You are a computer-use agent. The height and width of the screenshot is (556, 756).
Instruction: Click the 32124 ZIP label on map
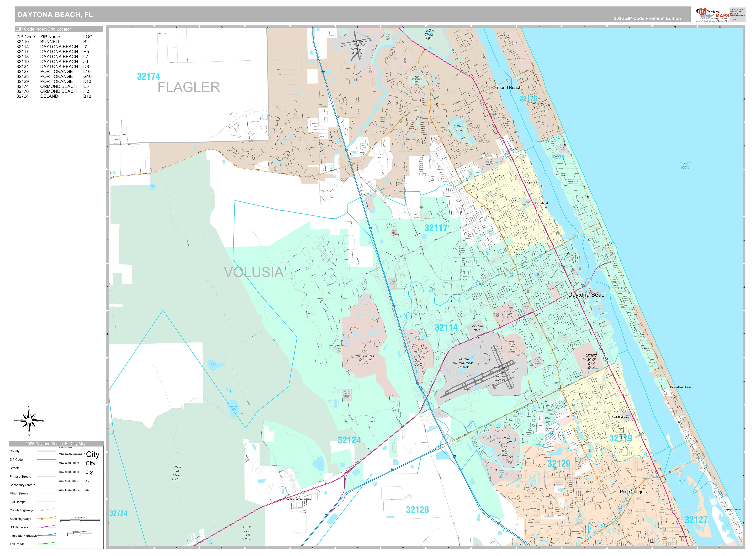349,440
